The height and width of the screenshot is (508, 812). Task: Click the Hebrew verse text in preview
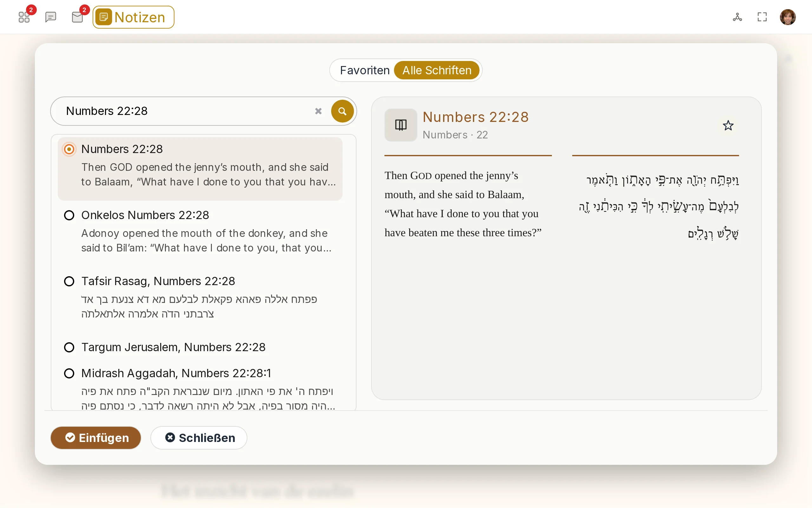pyautogui.click(x=659, y=206)
